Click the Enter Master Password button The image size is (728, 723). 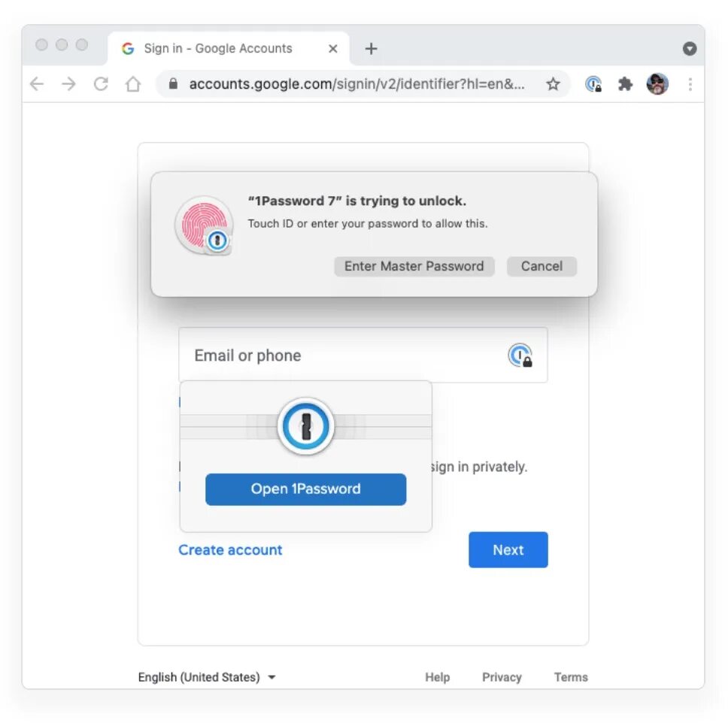[x=414, y=266]
